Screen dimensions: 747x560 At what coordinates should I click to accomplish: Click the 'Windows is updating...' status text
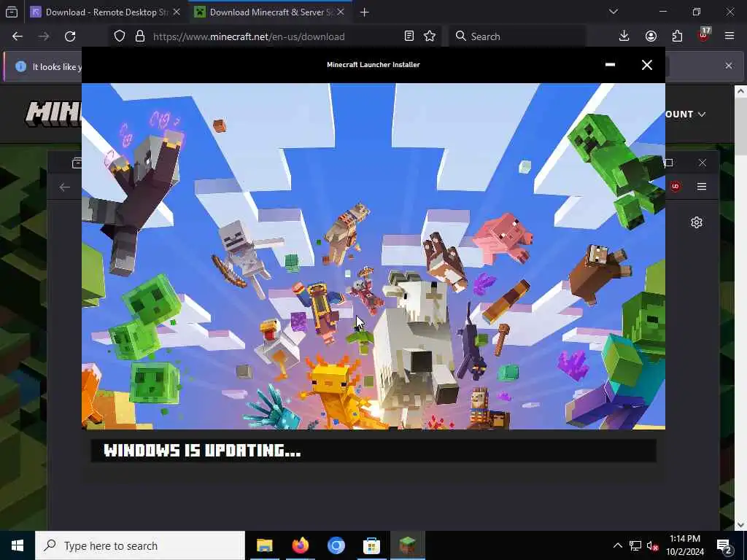click(202, 451)
